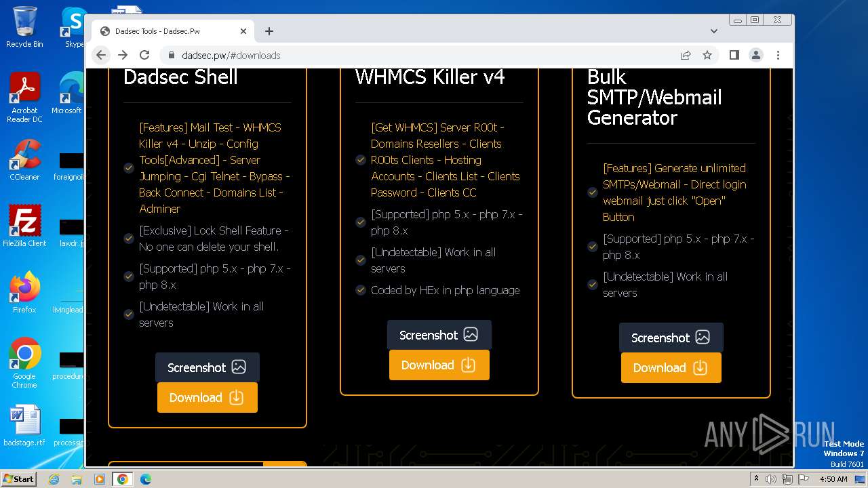Open Chrome side panel
This screenshot has width=868, height=488.
pyautogui.click(x=734, y=55)
